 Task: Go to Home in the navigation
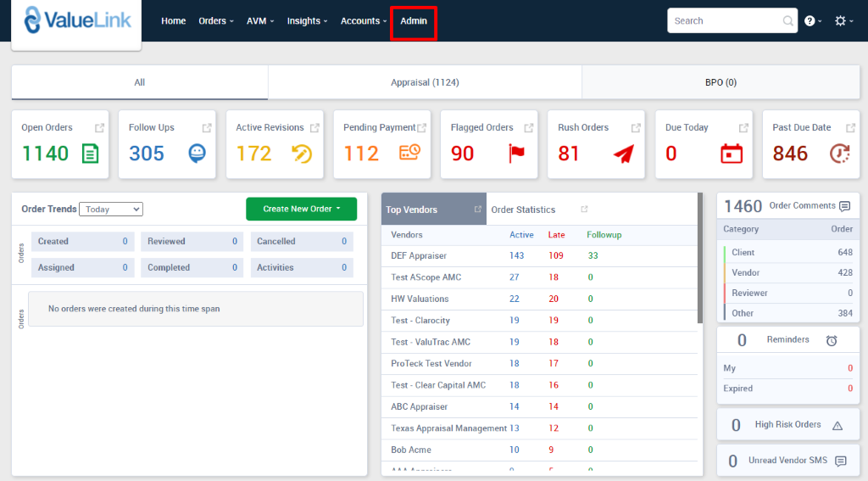[x=173, y=21]
